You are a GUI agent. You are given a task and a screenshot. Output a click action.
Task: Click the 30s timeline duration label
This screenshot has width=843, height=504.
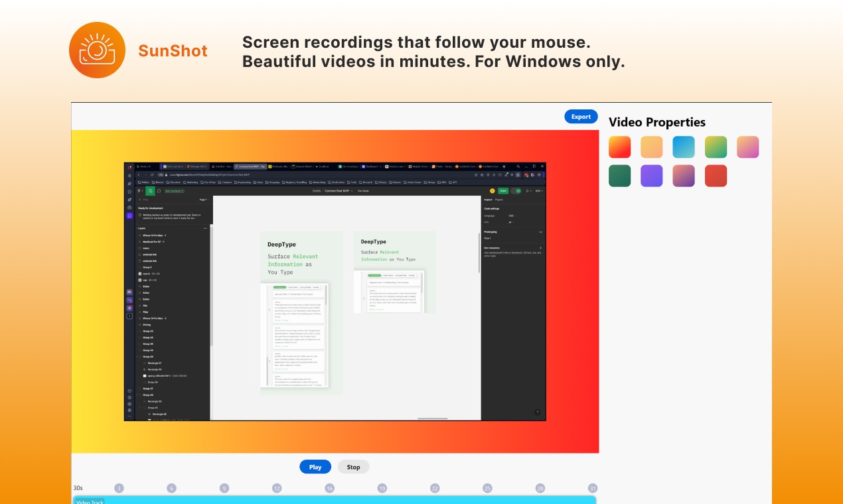(78, 488)
